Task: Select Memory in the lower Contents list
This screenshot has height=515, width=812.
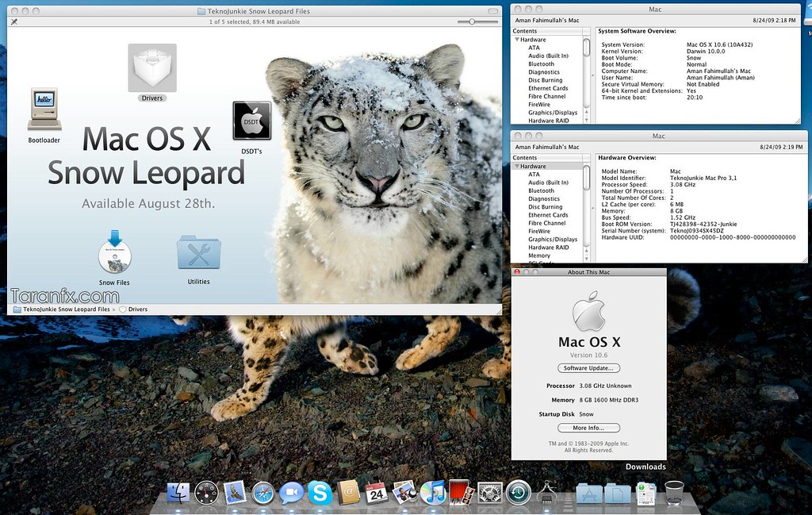Action: tap(539, 256)
